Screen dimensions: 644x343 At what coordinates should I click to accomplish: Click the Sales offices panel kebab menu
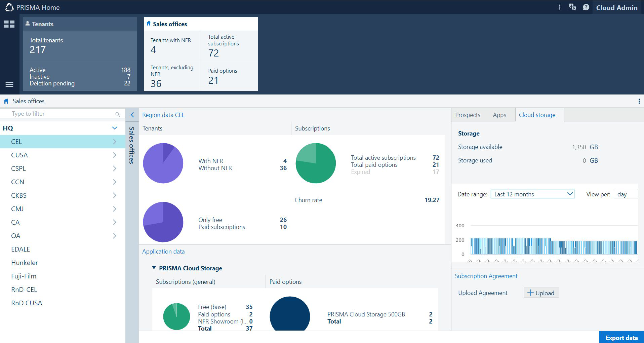point(639,101)
